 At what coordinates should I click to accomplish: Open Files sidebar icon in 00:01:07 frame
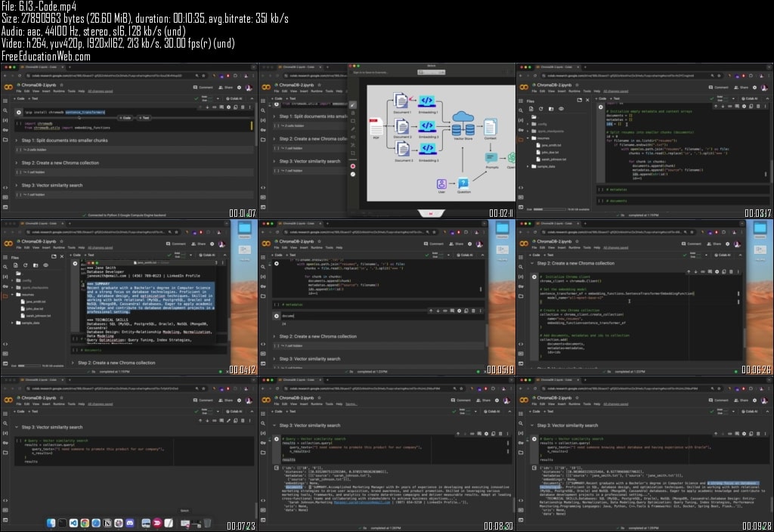[5, 140]
